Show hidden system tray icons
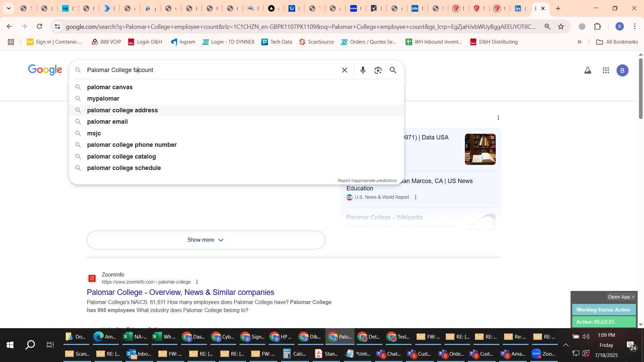 coord(566,345)
